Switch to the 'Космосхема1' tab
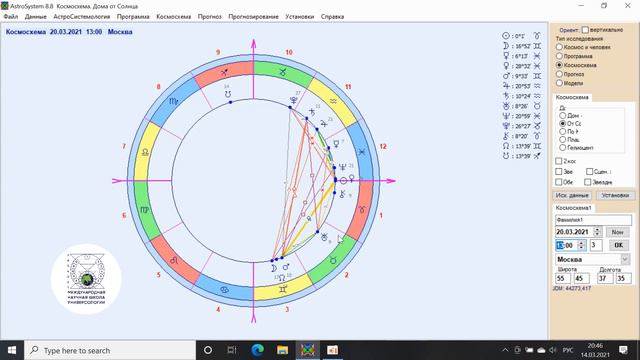The image size is (640, 360). coord(573,208)
